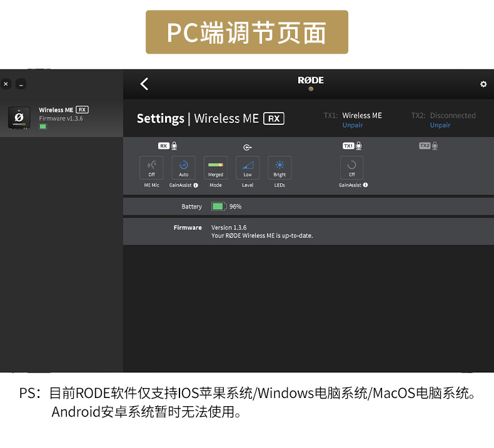This screenshot has height=448, width=494.
Task: Toggle the Bright LEDs button
Action: 280,168
